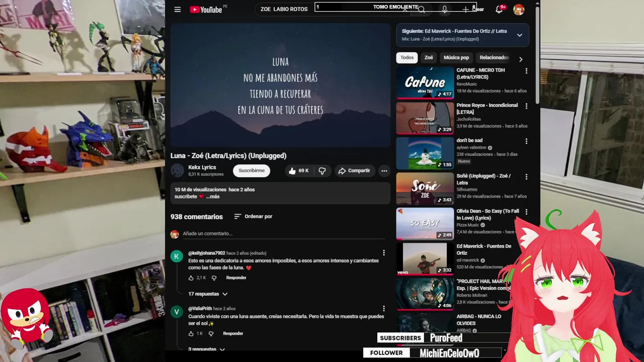Open account avatar menu top right

coord(519,9)
